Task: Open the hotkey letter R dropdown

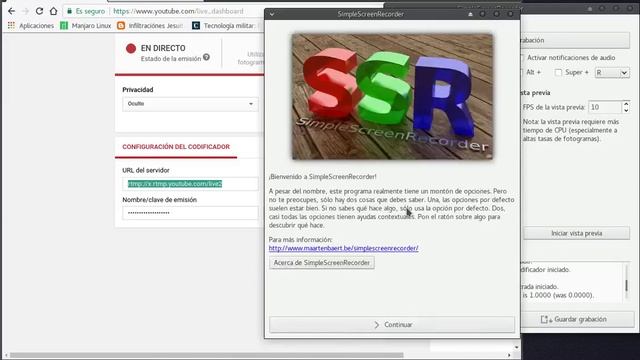Action: (612, 73)
